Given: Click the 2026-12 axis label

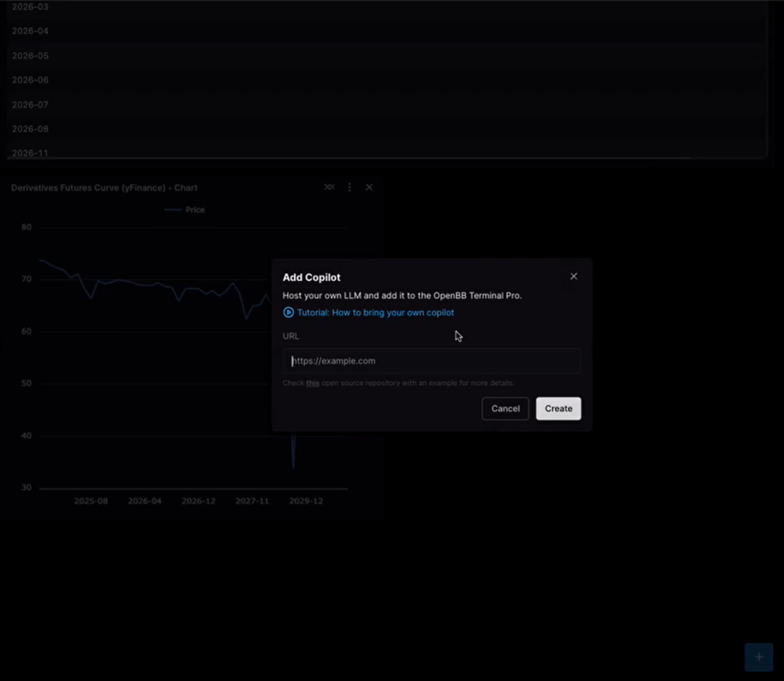Looking at the screenshot, I should pos(198,501).
